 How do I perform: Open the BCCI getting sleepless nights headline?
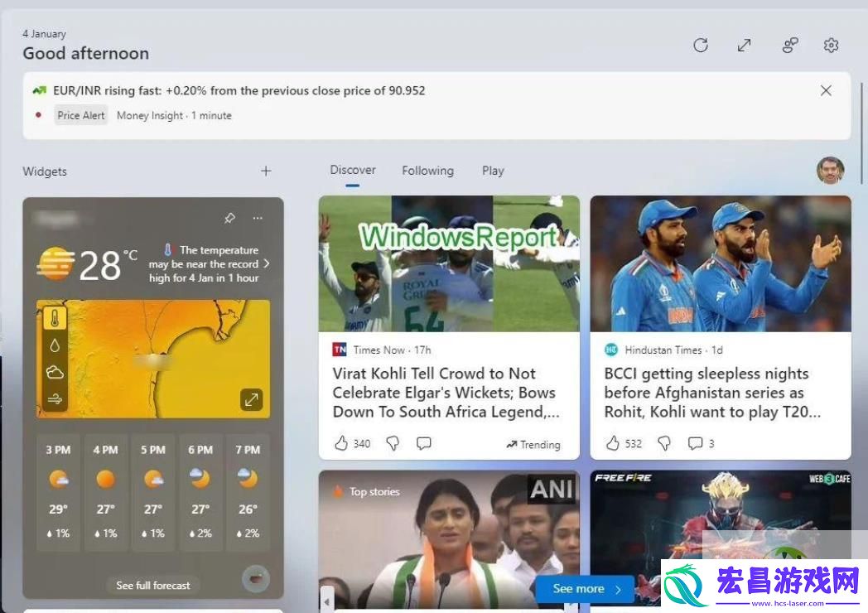click(712, 393)
